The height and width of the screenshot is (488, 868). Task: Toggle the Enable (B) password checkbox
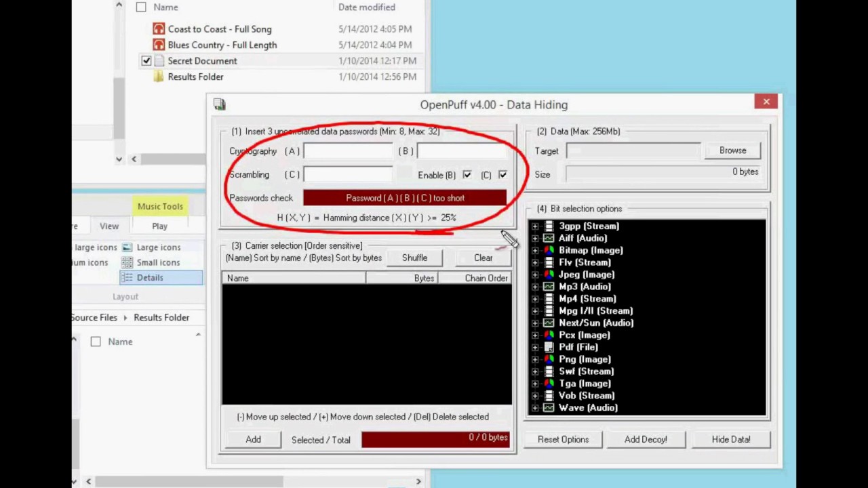[x=467, y=175]
